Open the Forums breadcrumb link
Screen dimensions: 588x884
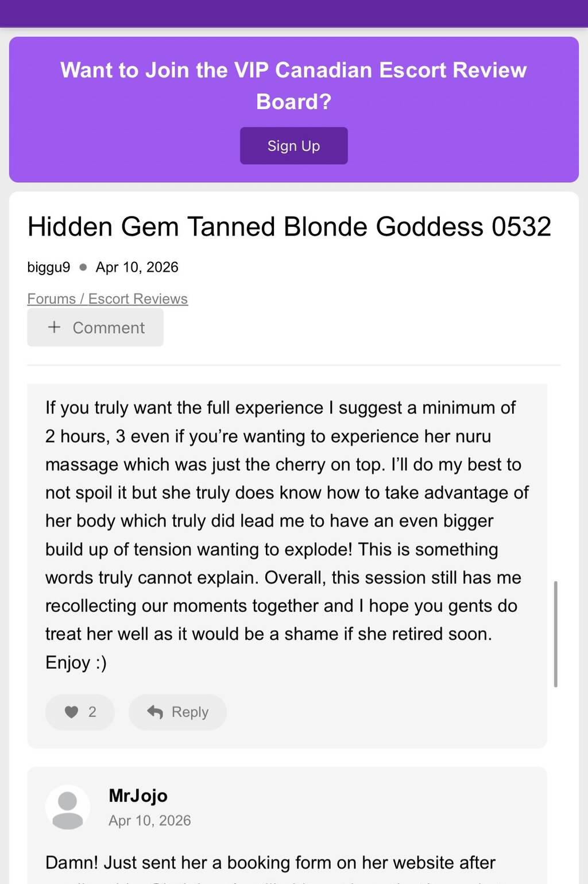(x=52, y=299)
